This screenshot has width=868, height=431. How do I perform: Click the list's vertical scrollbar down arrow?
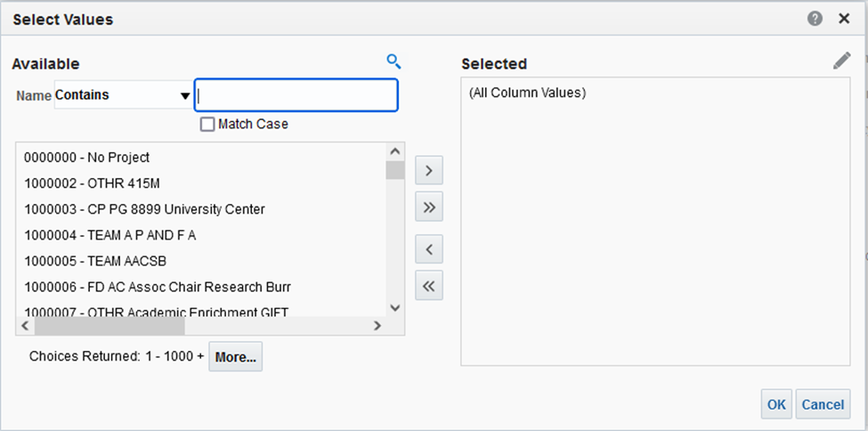click(396, 307)
